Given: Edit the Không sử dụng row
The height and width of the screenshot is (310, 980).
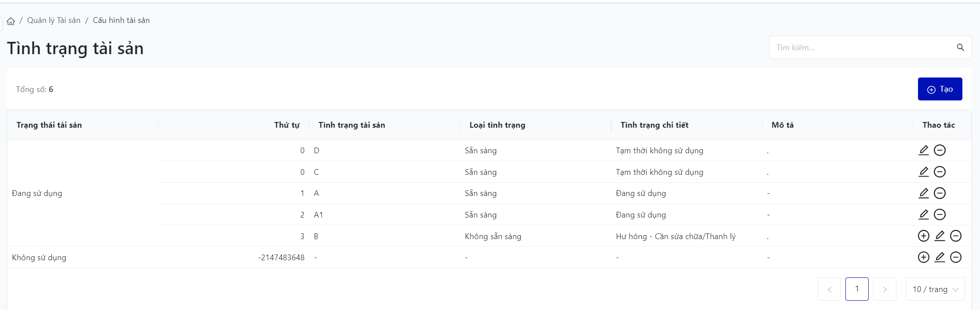Looking at the screenshot, I should tap(940, 257).
